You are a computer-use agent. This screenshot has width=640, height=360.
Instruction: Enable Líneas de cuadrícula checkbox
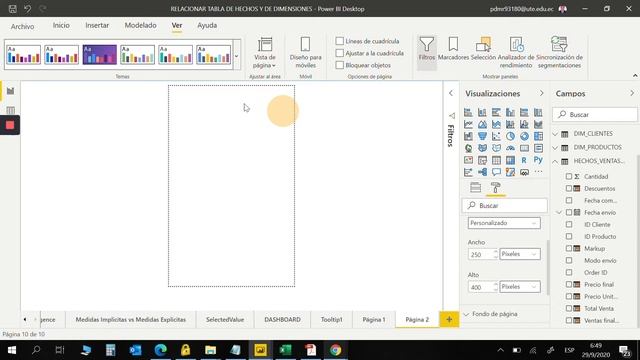point(340,41)
